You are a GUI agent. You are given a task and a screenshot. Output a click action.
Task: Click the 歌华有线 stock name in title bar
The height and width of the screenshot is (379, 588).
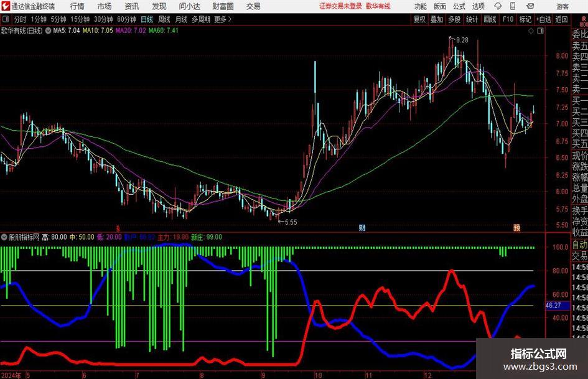tap(378, 6)
